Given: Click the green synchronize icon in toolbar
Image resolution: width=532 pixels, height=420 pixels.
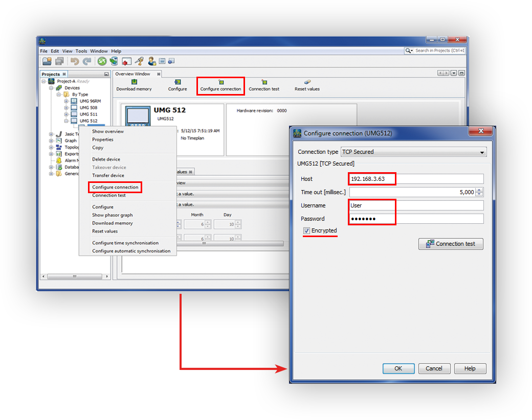Looking at the screenshot, I should coord(102,61).
